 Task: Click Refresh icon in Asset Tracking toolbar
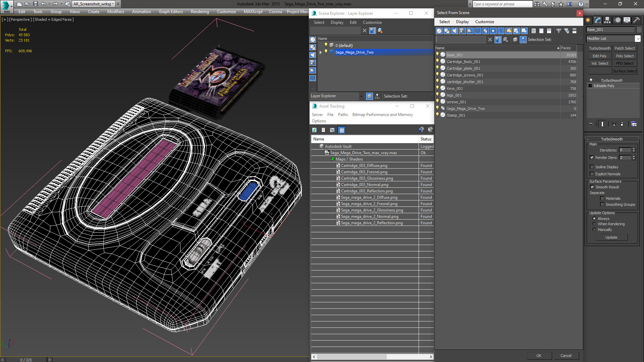pyautogui.click(x=314, y=130)
